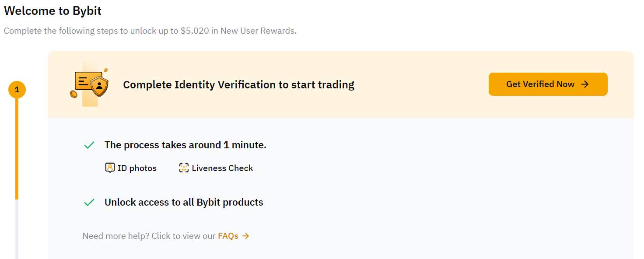Click the green checkmark beside process duration text

click(x=89, y=144)
